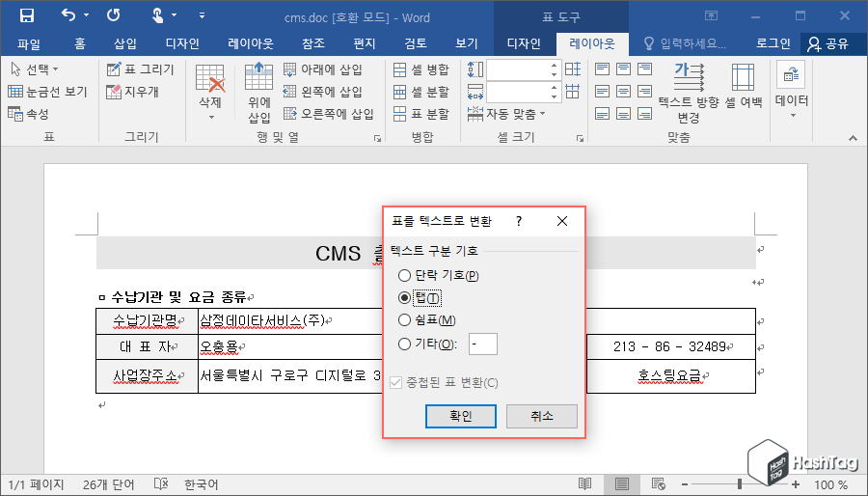Collapse the ribbon with the chevron
The image size is (868, 496).
[853, 138]
